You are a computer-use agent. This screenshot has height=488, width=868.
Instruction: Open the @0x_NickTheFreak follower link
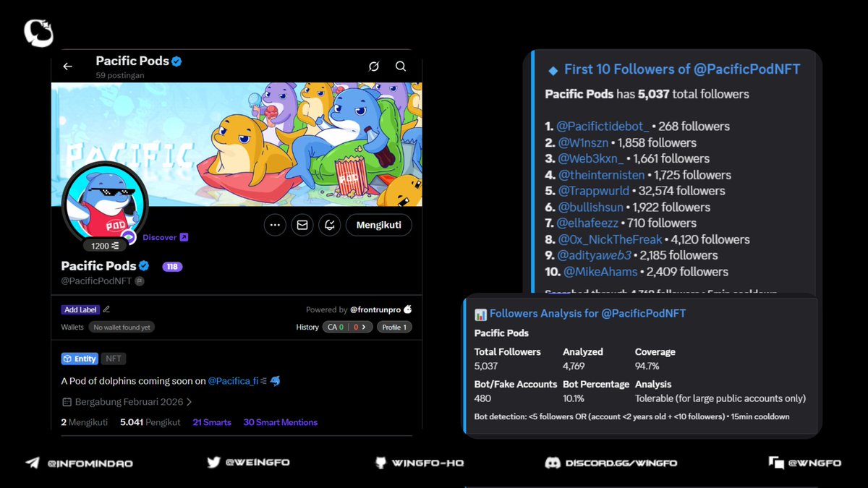[610, 239]
